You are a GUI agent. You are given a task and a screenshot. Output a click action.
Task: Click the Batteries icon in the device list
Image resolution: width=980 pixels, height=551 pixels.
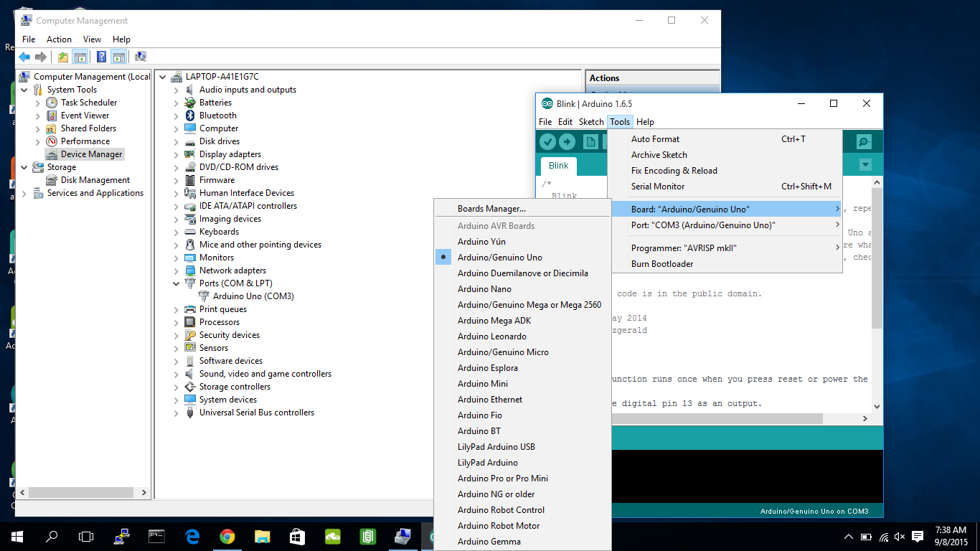[190, 103]
